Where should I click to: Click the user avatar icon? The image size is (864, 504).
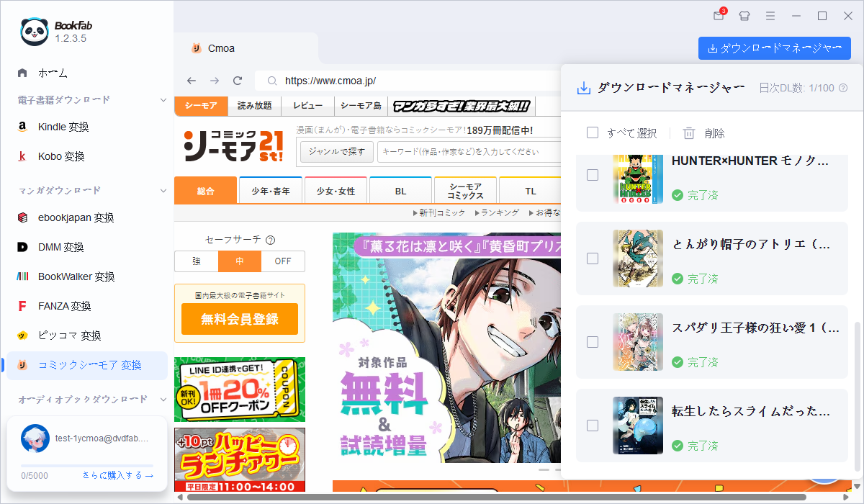pos(35,438)
